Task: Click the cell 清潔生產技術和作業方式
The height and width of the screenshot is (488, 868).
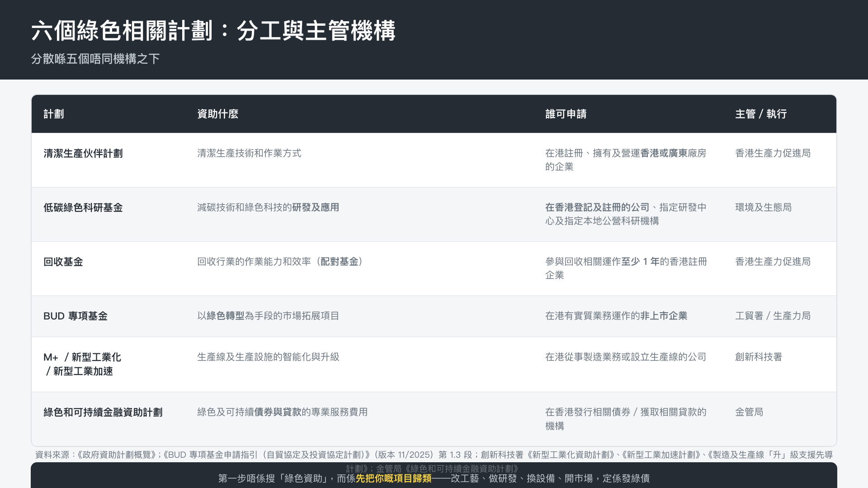Action: pos(249,153)
